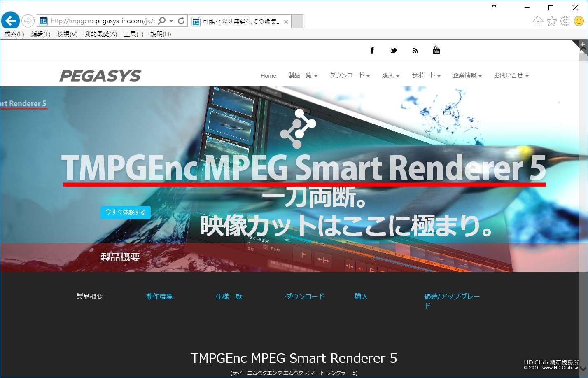This screenshot has width=588, height=378.
Task: Open Favorites star icon
Action: tap(552, 21)
